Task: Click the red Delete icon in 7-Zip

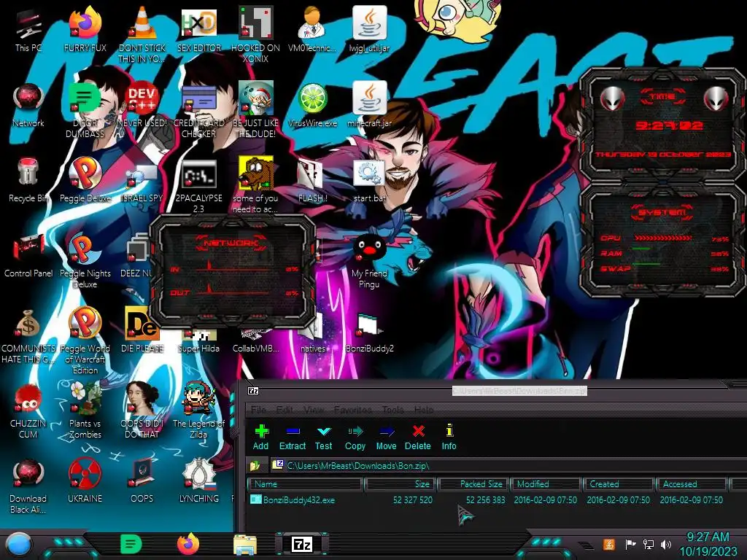Action: (418, 437)
